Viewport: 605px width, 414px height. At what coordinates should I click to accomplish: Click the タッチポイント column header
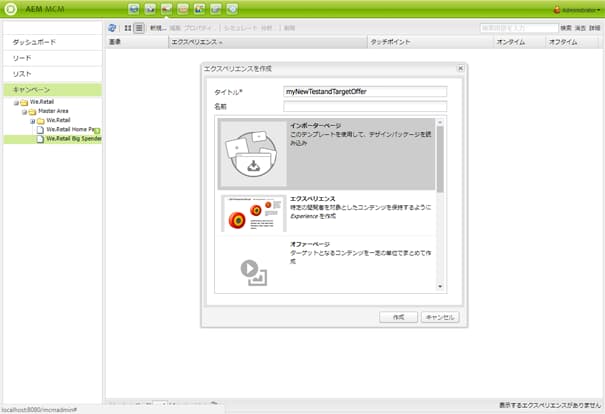tap(431, 42)
